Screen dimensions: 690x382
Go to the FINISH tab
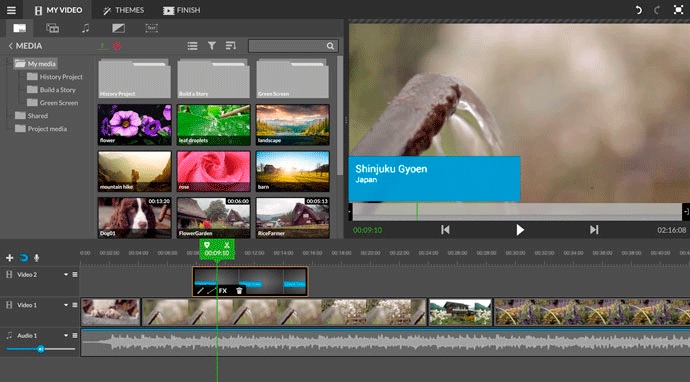pos(181,10)
